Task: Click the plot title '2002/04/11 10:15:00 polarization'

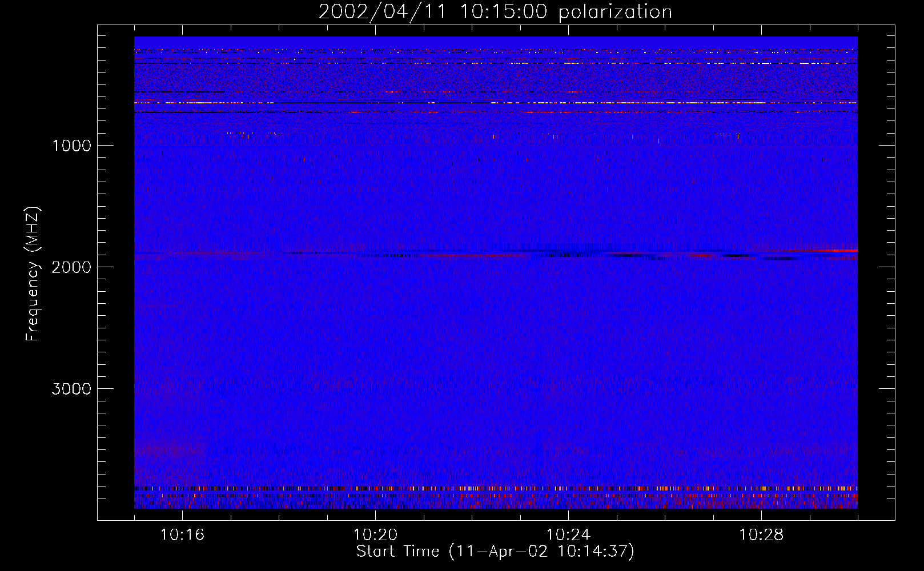Action: click(495, 12)
